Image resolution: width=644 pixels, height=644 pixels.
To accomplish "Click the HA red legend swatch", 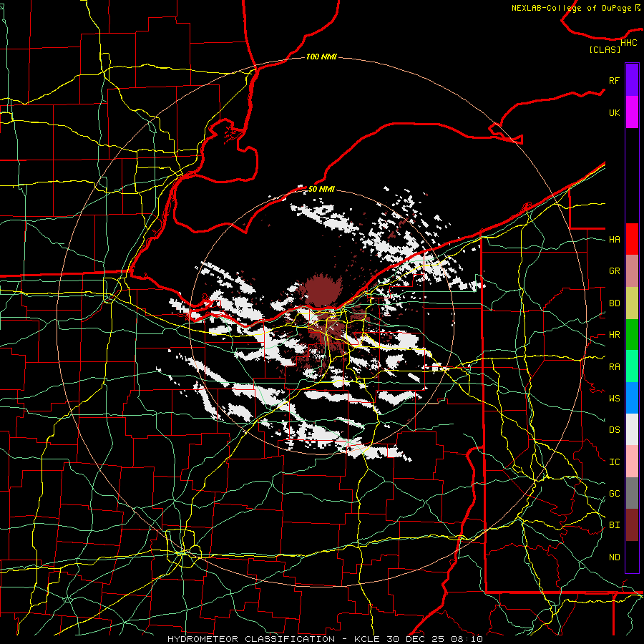I will click(x=632, y=239).
